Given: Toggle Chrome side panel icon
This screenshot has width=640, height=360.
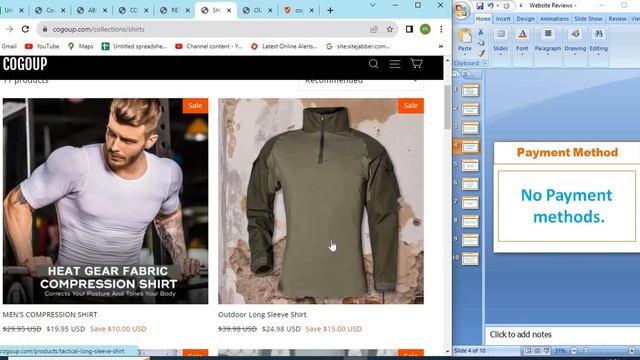Looking at the screenshot, I should pos(409,29).
